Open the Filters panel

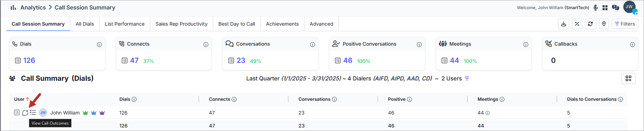click(625, 24)
